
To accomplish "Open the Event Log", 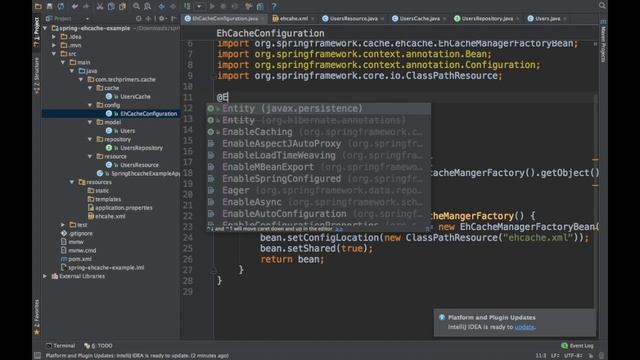I will pos(577,346).
